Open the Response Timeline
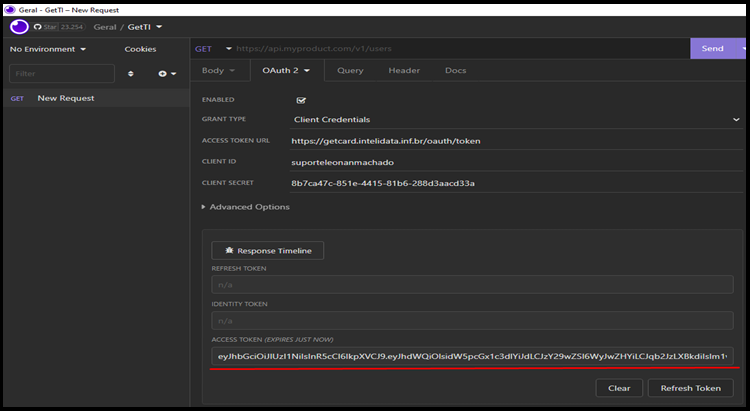This screenshot has height=411, width=750. click(268, 251)
